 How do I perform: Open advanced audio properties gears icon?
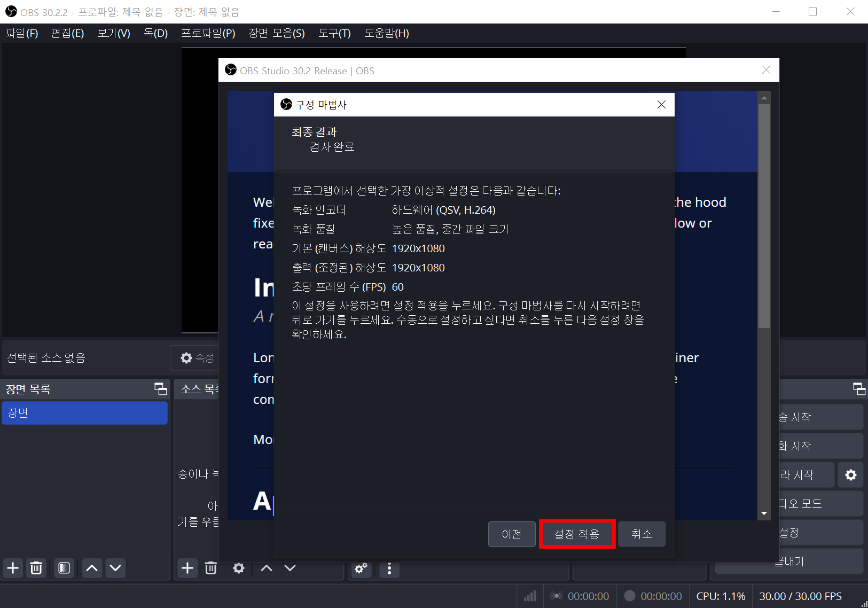[x=361, y=568]
